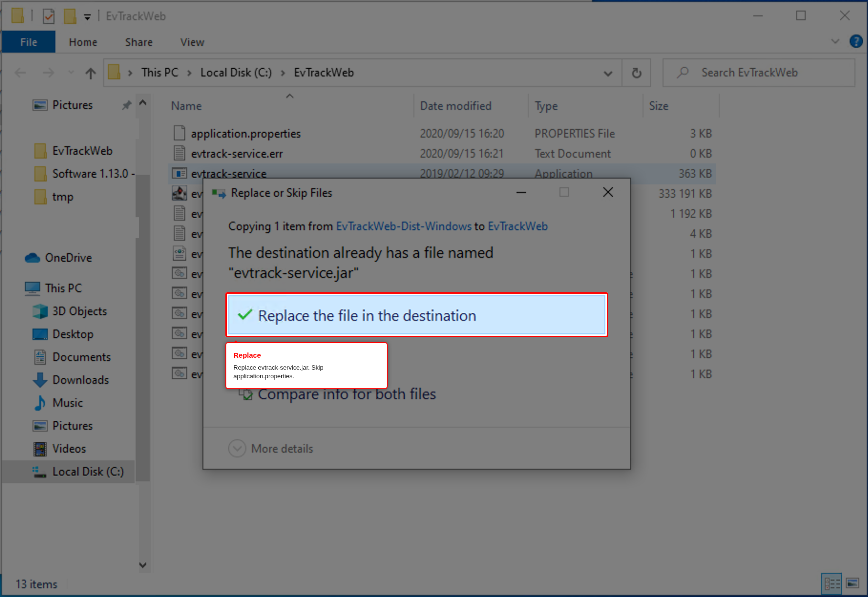
Task: Select the application.properties file icon
Action: (x=179, y=133)
